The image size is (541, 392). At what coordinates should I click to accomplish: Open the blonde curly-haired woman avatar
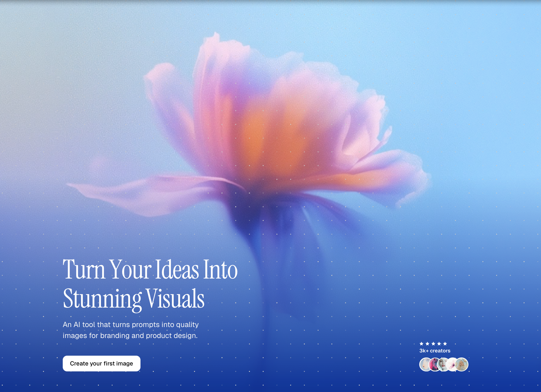462,365
